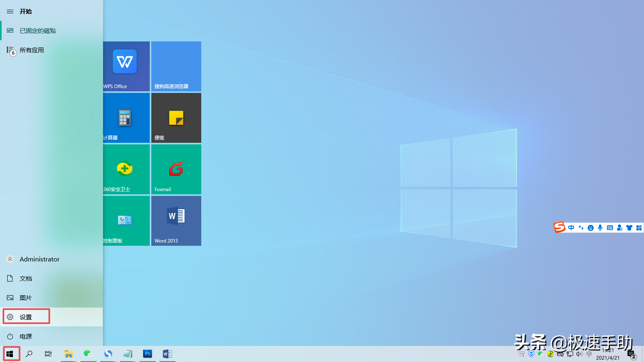
Task: Open the Control Panel tile
Action: (x=126, y=221)
